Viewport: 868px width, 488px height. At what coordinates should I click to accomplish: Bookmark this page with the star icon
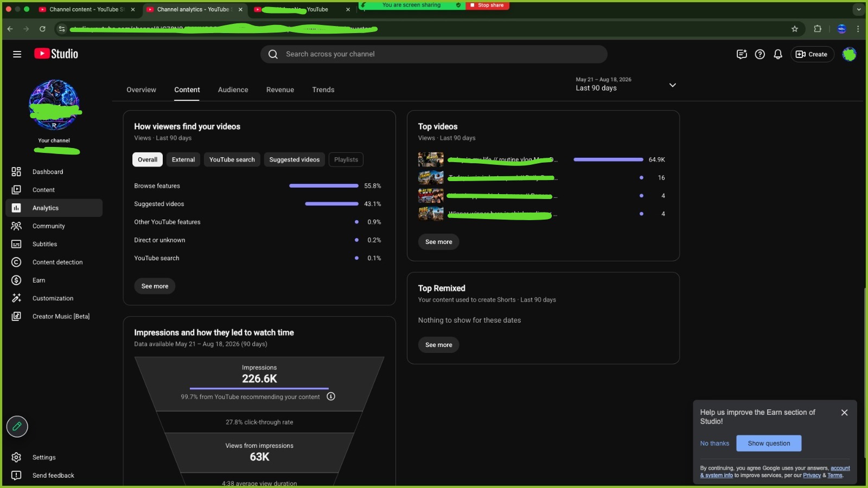pos(795,29)
